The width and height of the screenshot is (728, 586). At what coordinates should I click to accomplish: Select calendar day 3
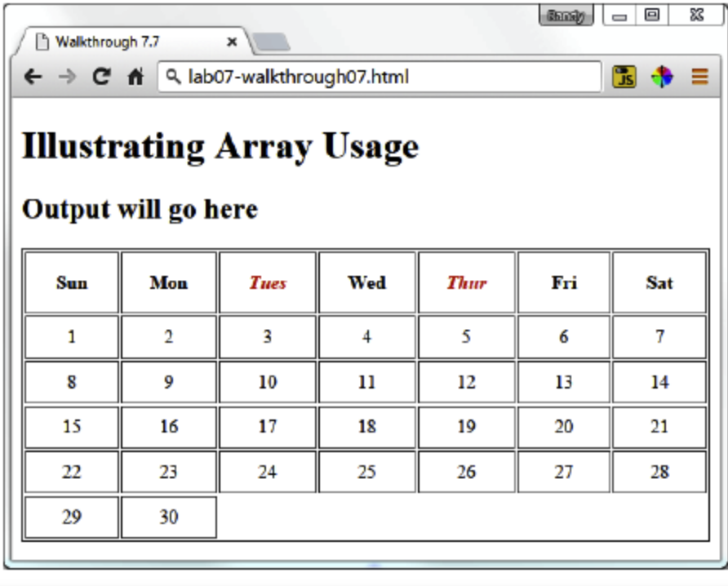(x=268, y=336)
